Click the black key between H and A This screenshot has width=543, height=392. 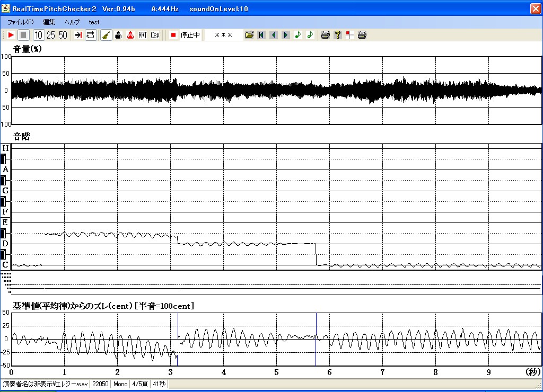[x=3, y=159]
